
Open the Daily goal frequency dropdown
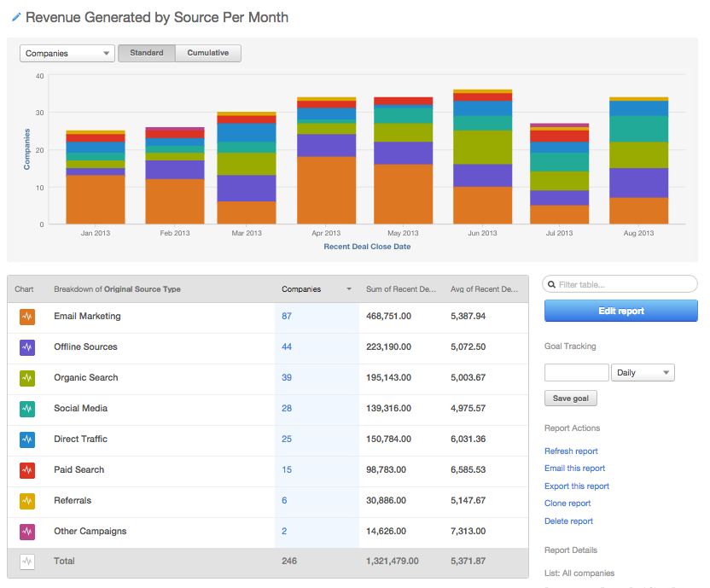coord(643,373)
